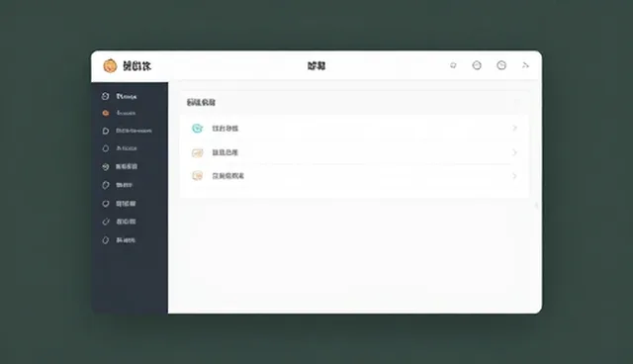Click the small bell icon in header
Viewport: 633px width, 364px height.
[453, 65]
